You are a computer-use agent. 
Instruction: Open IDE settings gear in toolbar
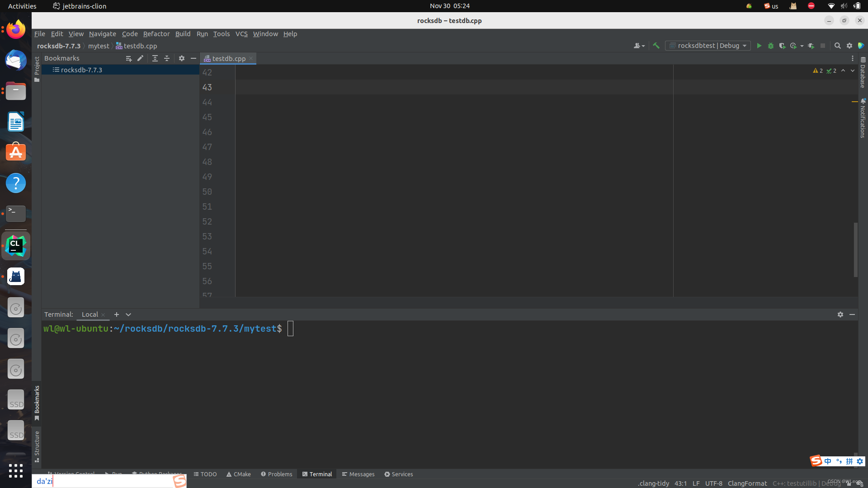(849, 46)
